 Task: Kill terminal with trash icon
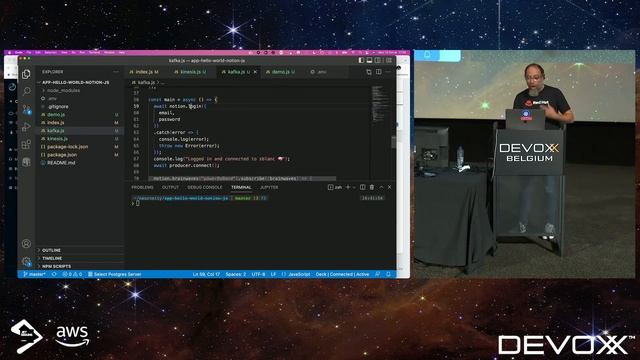click(x=372, y=187)
